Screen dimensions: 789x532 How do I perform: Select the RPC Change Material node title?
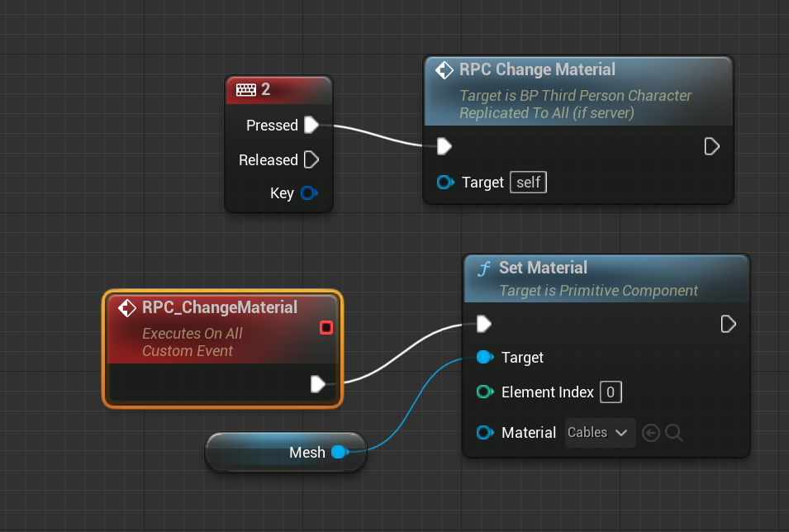(537, 69)
